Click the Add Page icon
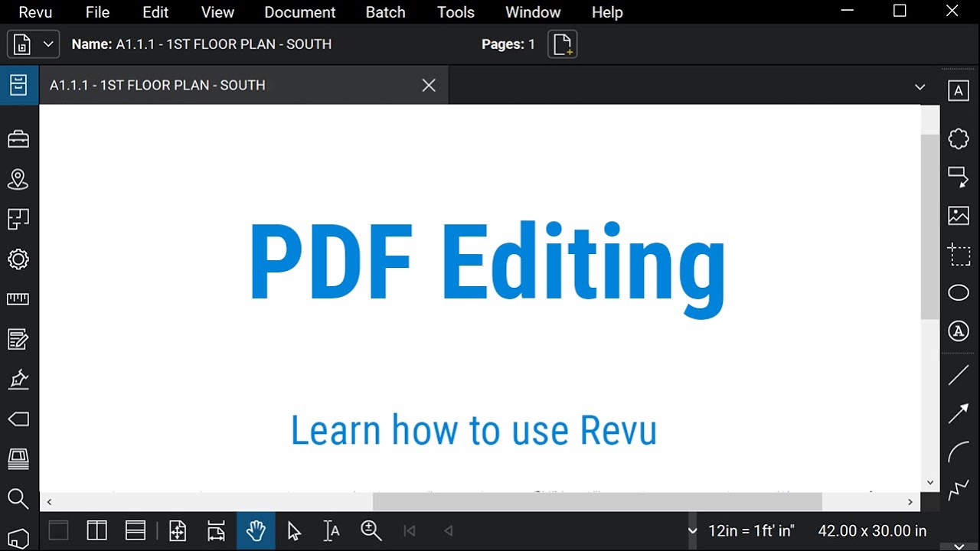The image size is (980, 551). pos(562,44)
